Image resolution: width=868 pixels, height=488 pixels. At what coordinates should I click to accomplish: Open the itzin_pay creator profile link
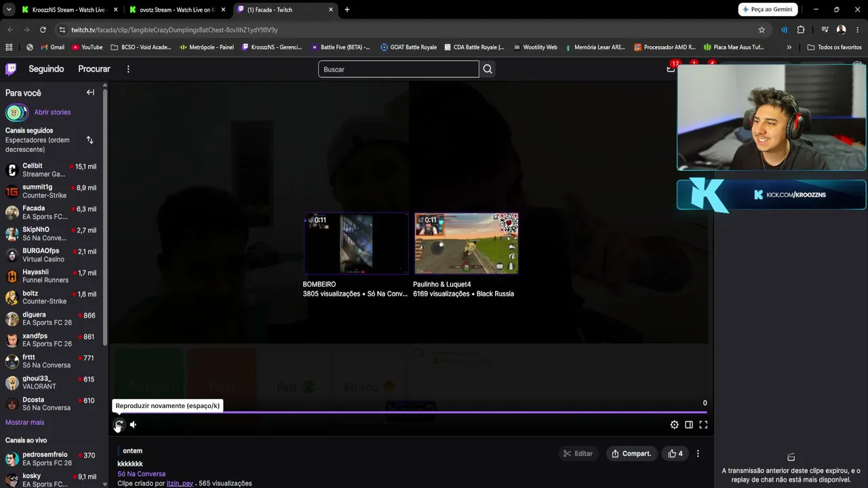180,483
